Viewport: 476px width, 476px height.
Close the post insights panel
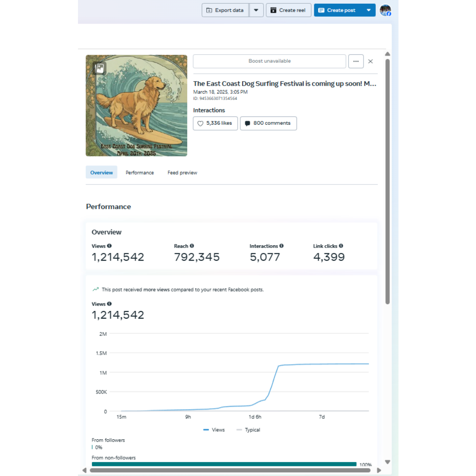pyautogui.click(x=370, y=61)
